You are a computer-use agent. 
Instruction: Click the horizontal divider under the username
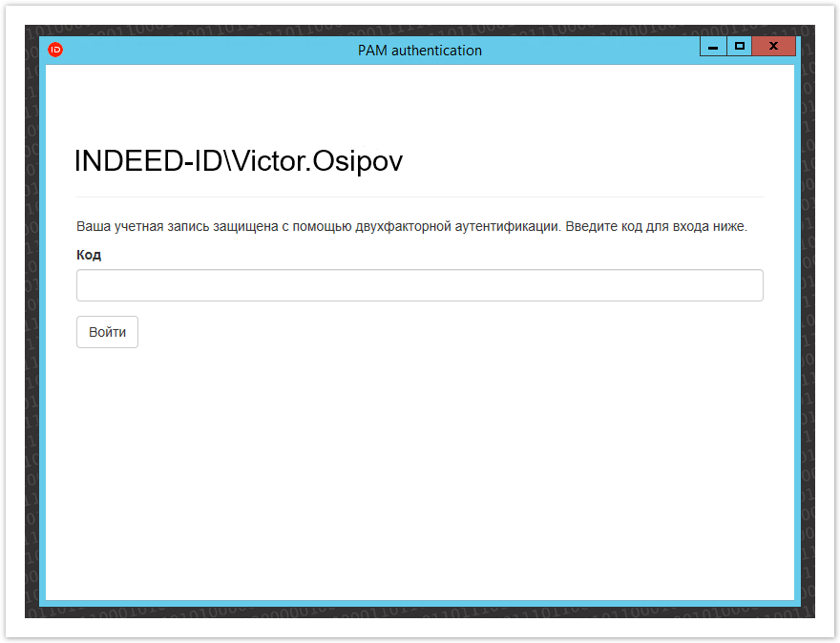click(419, 197)
